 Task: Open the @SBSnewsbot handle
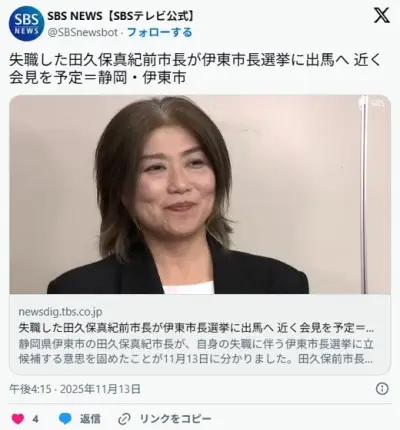click(x=83, y=32)
